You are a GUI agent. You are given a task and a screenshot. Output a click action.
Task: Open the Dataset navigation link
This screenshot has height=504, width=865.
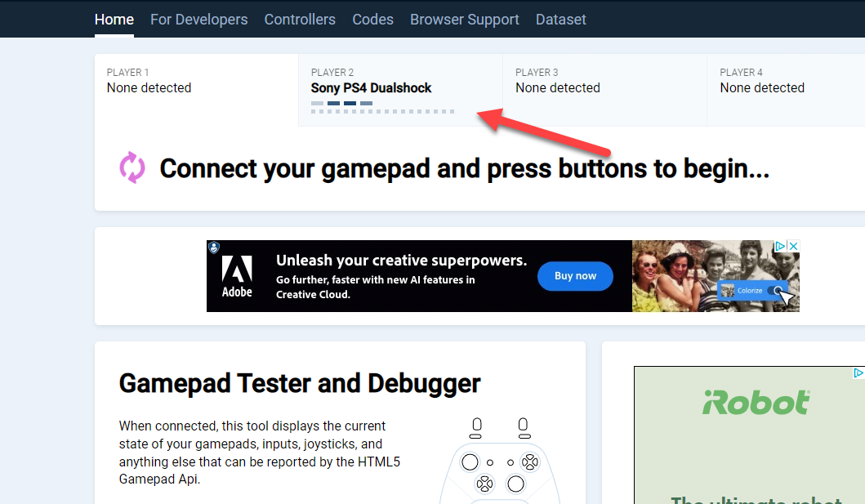tap(560, 20)
